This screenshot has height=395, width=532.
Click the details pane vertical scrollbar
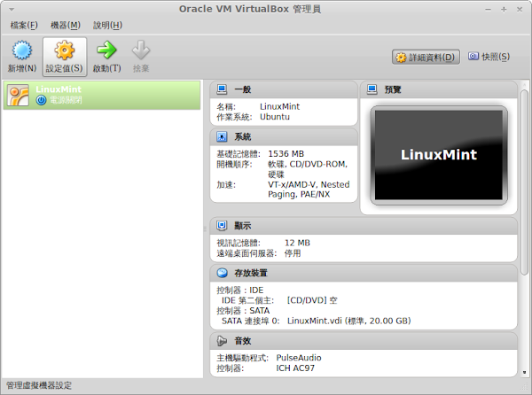tap(524, 182)
